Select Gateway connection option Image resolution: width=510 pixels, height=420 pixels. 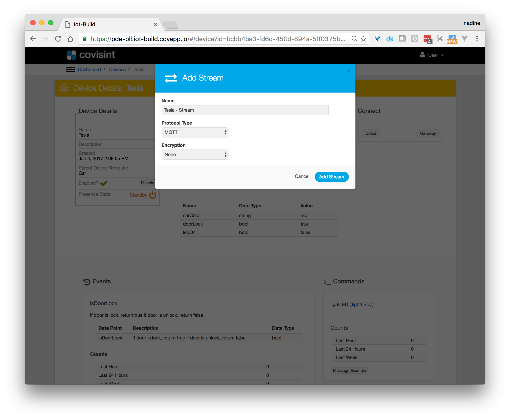click(428, 133)
